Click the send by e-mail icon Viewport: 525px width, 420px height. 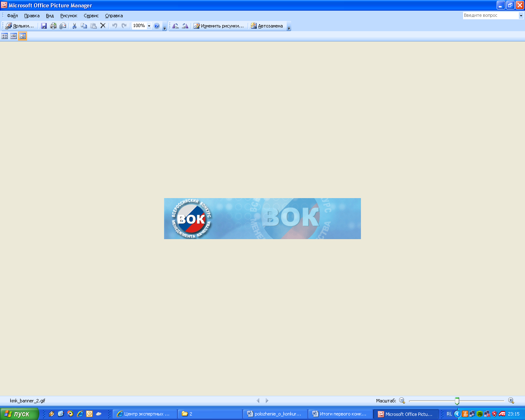point(63,26)
